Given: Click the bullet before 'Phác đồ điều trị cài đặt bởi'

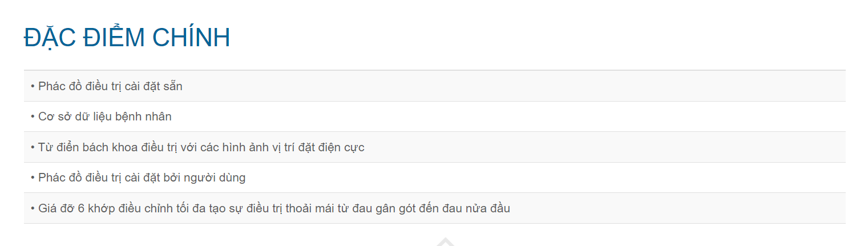Looking at the screenshot, I should click(x=33, y=178).
